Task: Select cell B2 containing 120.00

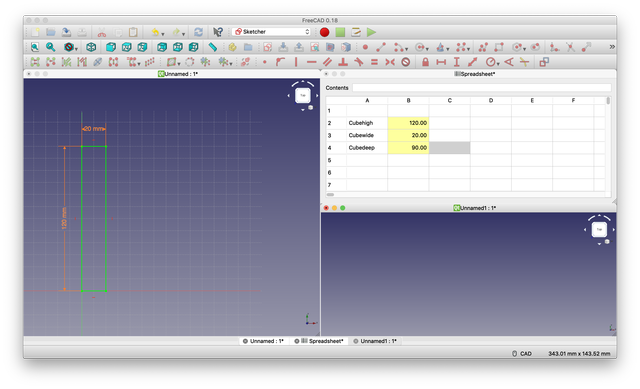Action: click(408, 123)
